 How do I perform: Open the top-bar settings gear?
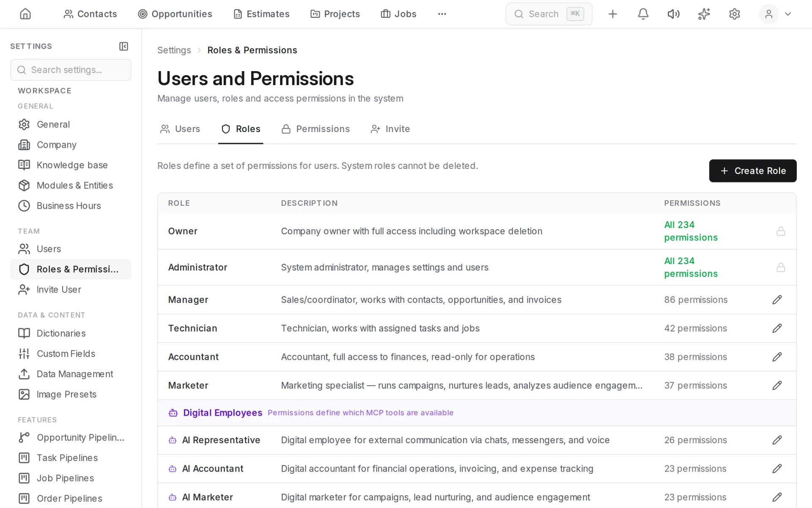point(734,14)
